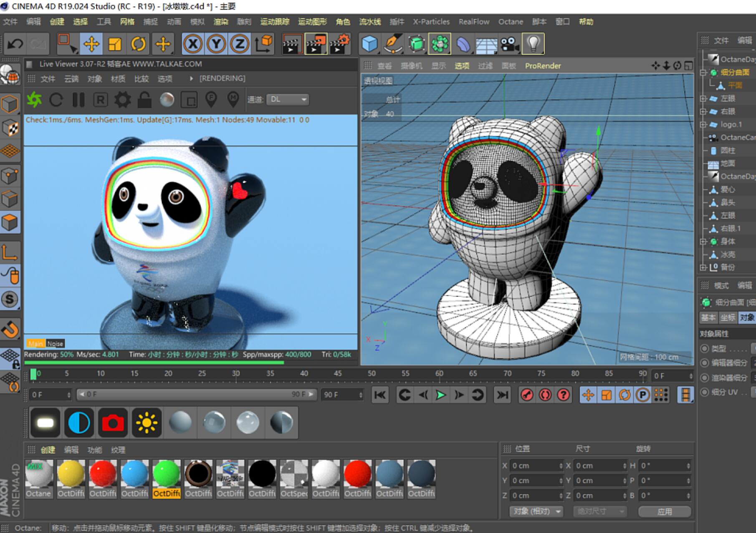Toggle record active objects keyframe button
756x533 pixels.
coord(527,395)
